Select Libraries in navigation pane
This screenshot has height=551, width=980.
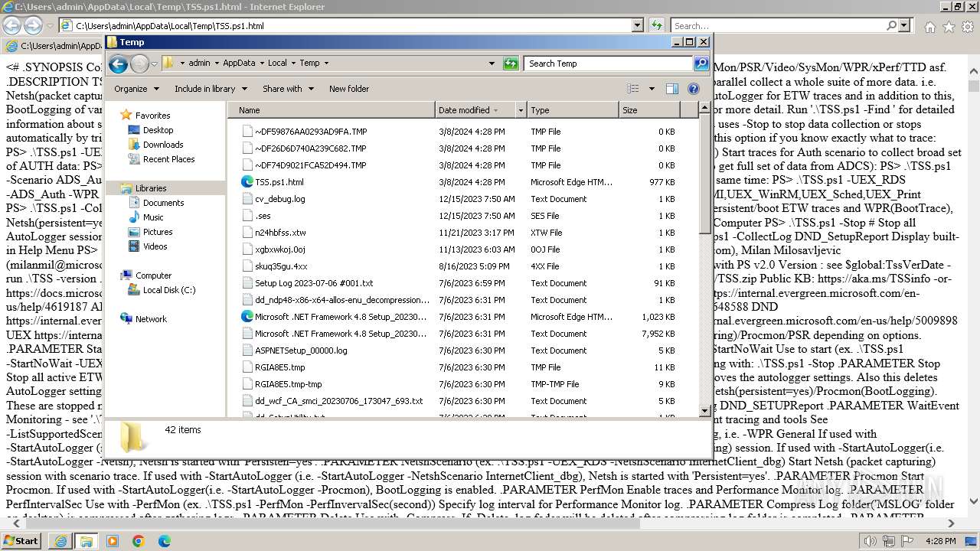[151, 188]
